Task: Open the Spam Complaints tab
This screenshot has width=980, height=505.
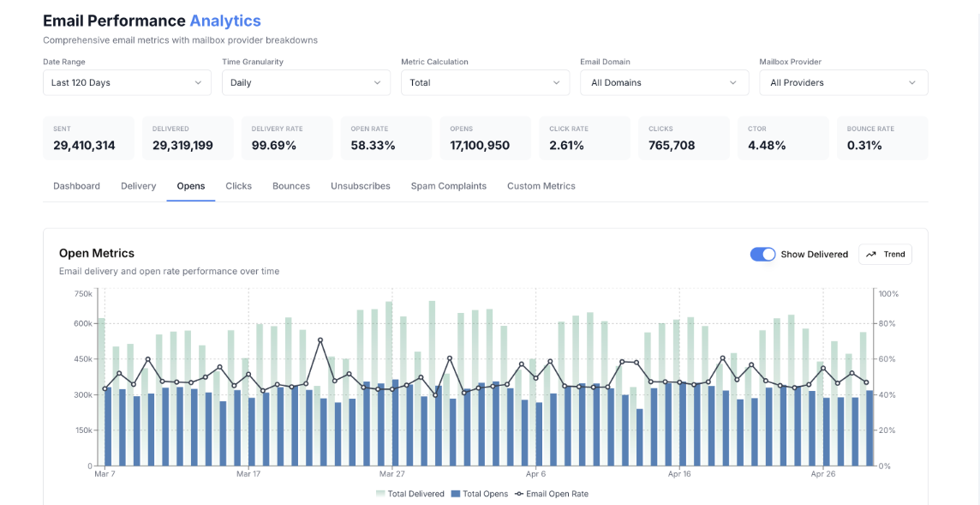Action: pyautogui.click(x=449, y=186)
